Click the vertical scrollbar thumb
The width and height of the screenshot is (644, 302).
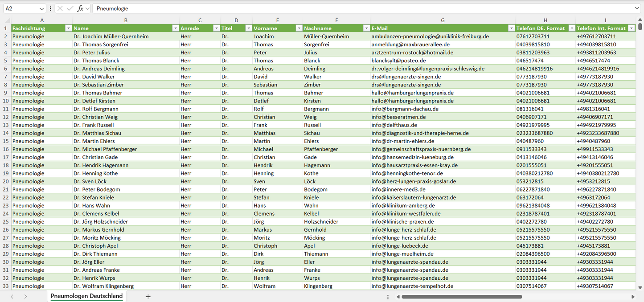point(640,27)
